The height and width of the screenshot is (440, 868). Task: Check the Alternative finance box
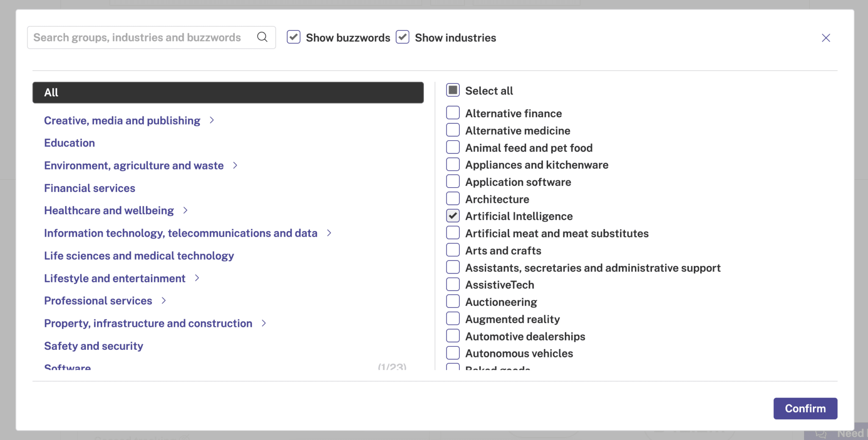coord(453,113)
